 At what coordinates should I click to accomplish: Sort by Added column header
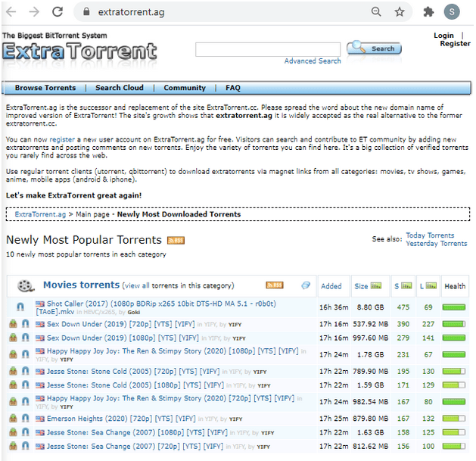pos(331,286)
